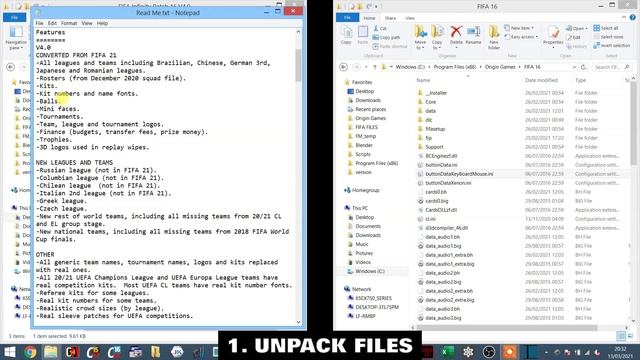Open Excel from taskbar
Screen dimensions: 640x360
(448, 352)
